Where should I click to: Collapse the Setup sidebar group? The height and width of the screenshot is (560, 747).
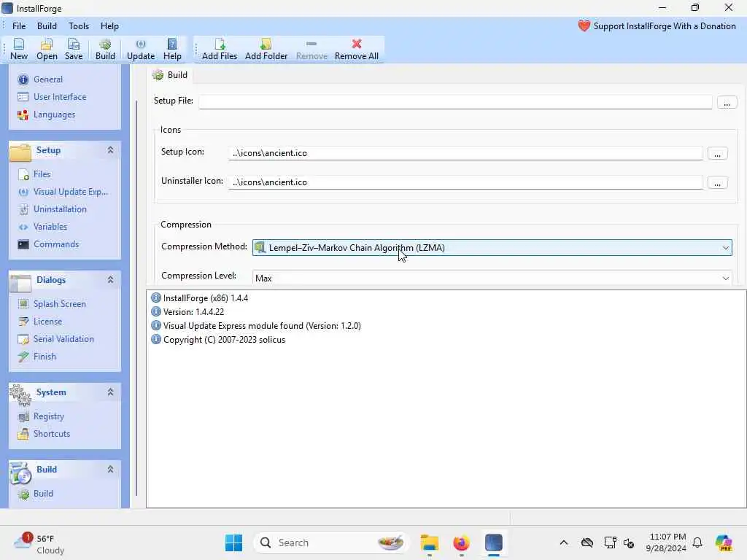point(110,150)
